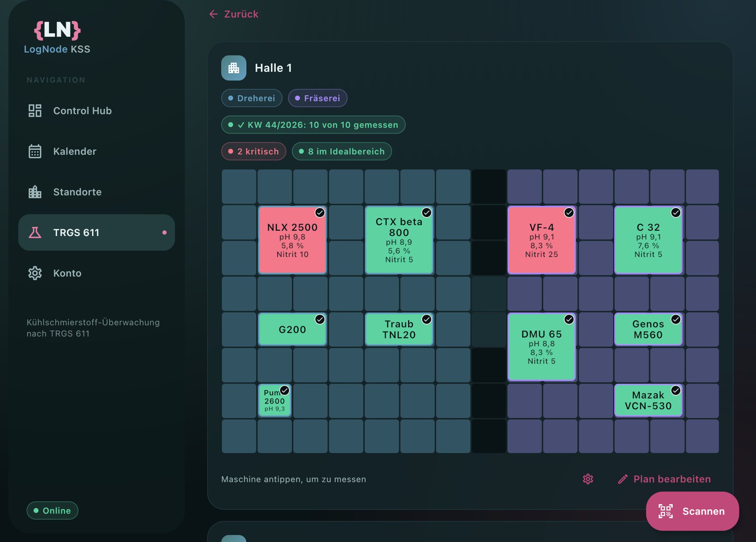Click the Halle 1 heading
Screen dimensions: 756x542
pos(273,68)
